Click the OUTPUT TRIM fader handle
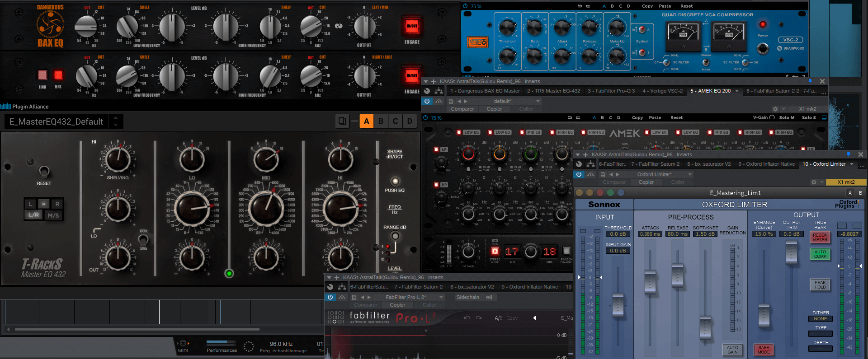This screenshot has height=359, width=868. pos(791,252)
